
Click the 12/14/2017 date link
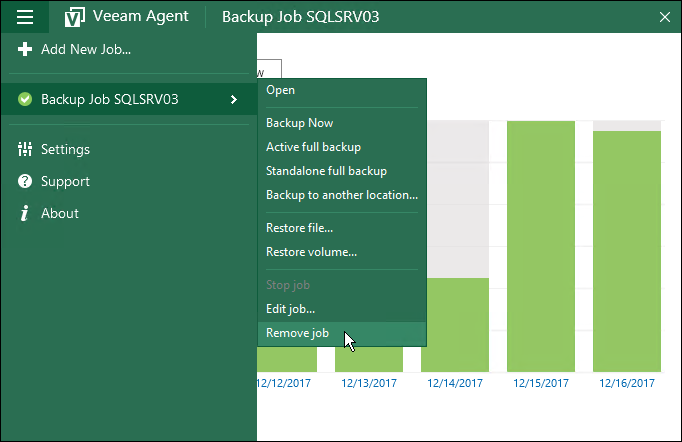tap(455, 383)
